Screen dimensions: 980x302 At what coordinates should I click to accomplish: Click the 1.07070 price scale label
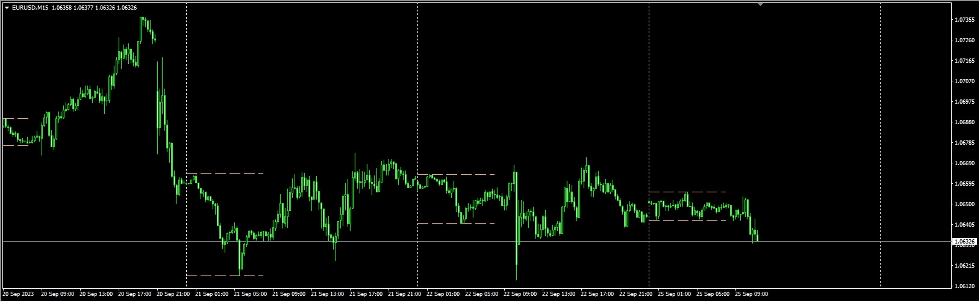(965, 81)
